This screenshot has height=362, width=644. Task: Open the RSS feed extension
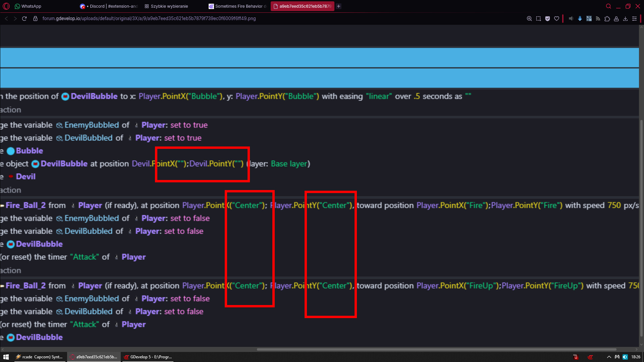pos(598,18)
